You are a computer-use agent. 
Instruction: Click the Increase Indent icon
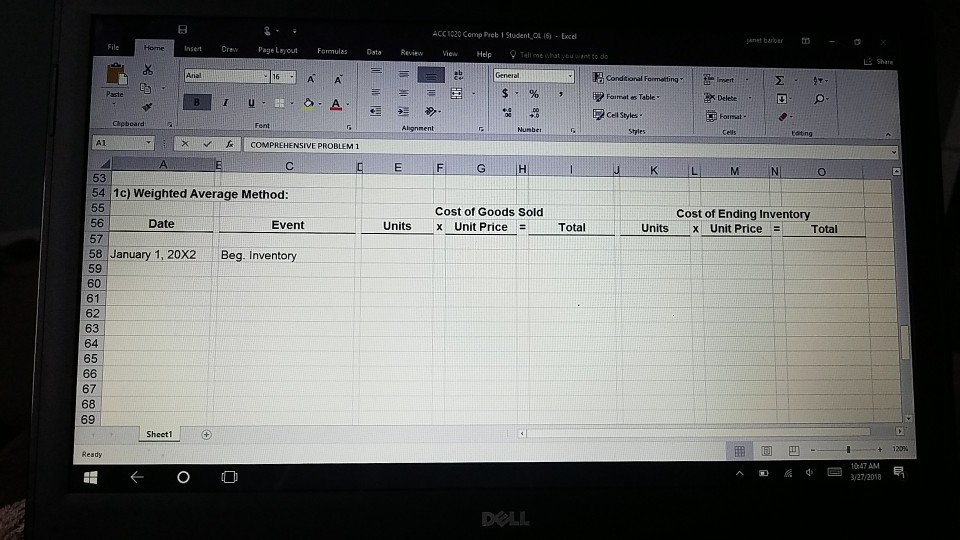[403, 111]
